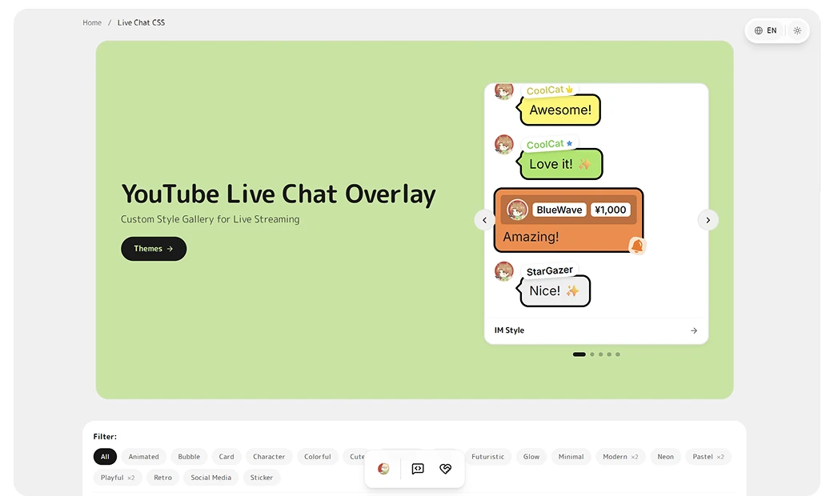The height and width of the screenshot is (504, 834).
Task: Open the IM Style title link
Action: coord(509,330)
